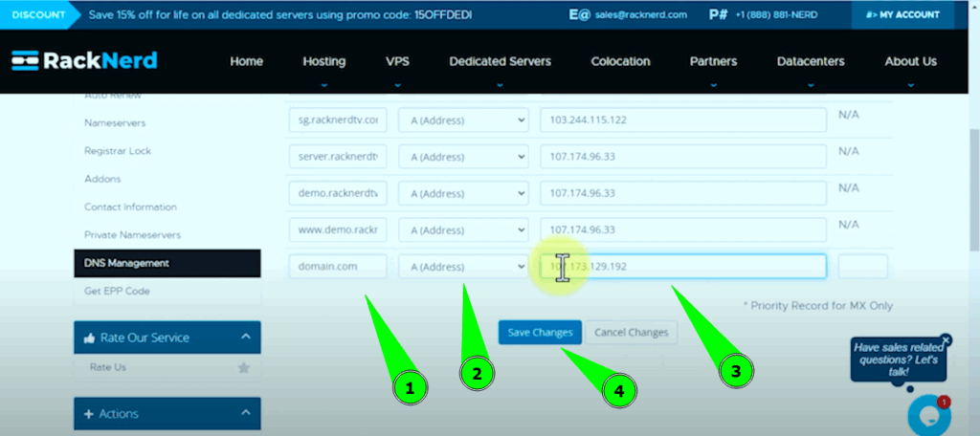This screenshot has width=980, height=436.
Task: Click the thumbs-up icon on Rate Our Service
Action: (89, 338)
